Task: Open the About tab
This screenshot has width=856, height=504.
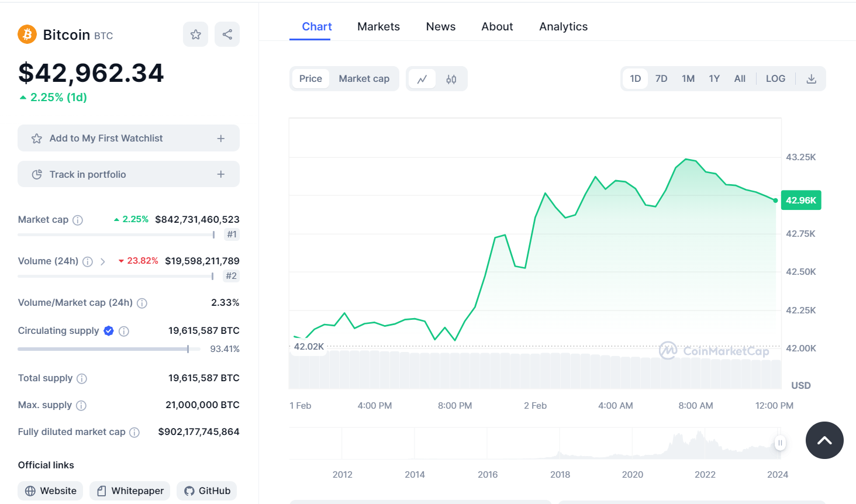Action: (497, 27)
